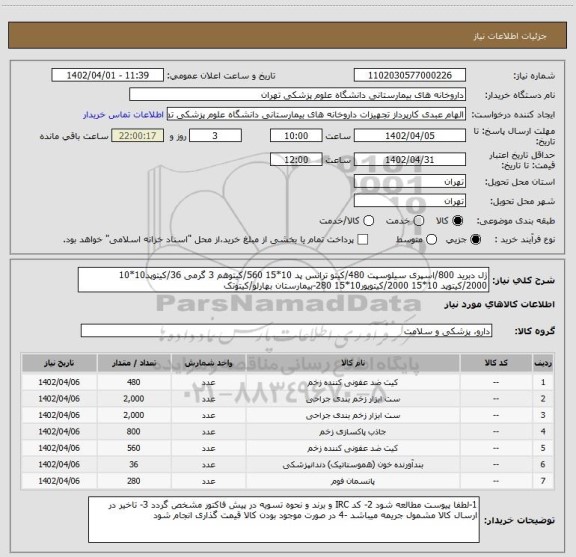Viewport: 576px width, 557px height.
Task: Select item بندآورنده خون (هموستاتیک) دندانپزشکی
Action: [x=353, y=465]
